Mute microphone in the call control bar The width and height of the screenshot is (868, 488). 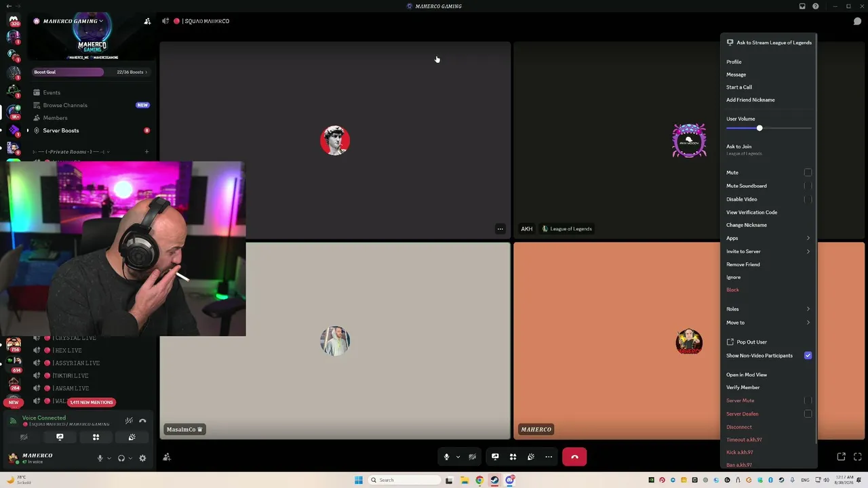[x=446, y=457]
